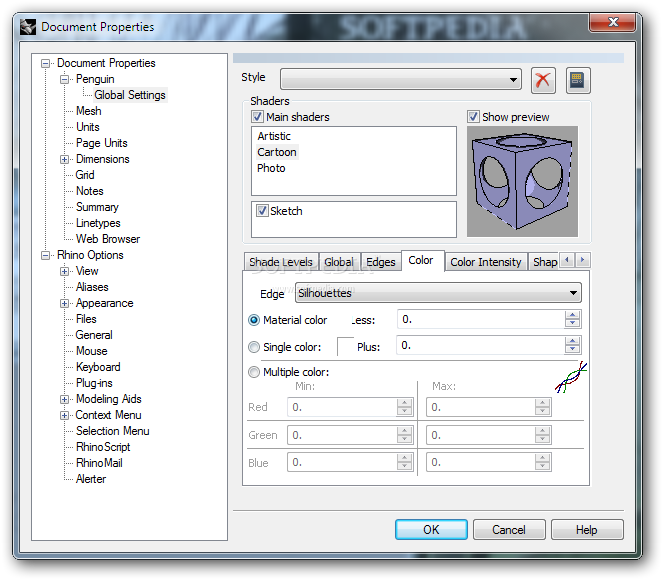This screenshot has height=580, width=663.
Task: Click the Help button
Action: [587, 529]
